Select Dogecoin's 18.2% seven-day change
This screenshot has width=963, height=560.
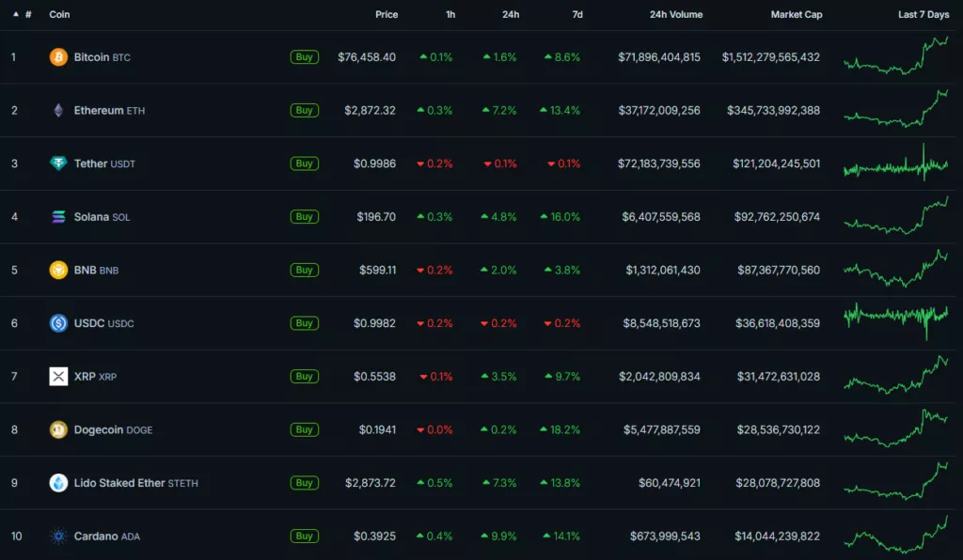click(x=560, y=429)
